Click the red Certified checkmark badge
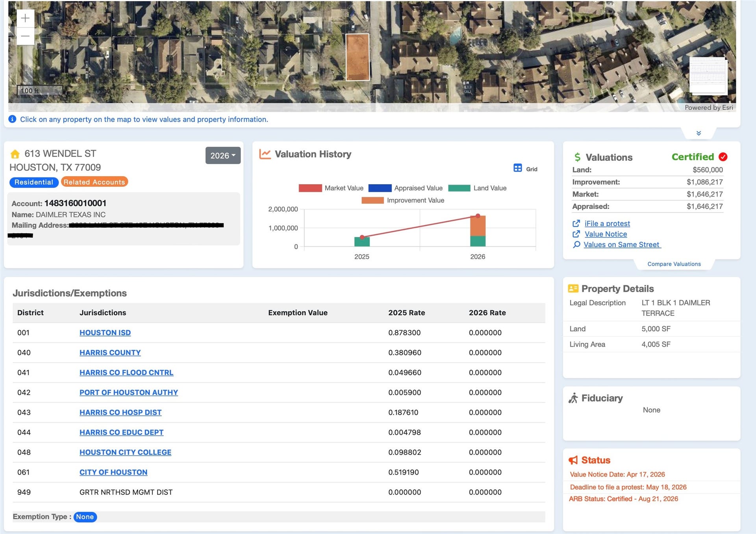The image size is (756, 534). [723, 157]
